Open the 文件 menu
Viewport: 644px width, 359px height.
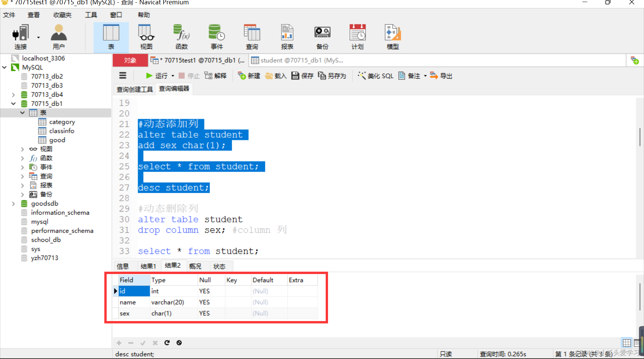click(x=9, y=15)
